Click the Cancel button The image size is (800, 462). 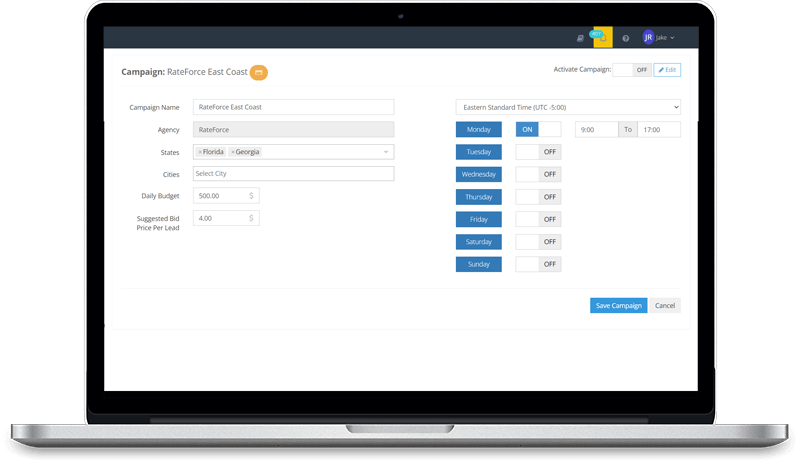(665, 305)
